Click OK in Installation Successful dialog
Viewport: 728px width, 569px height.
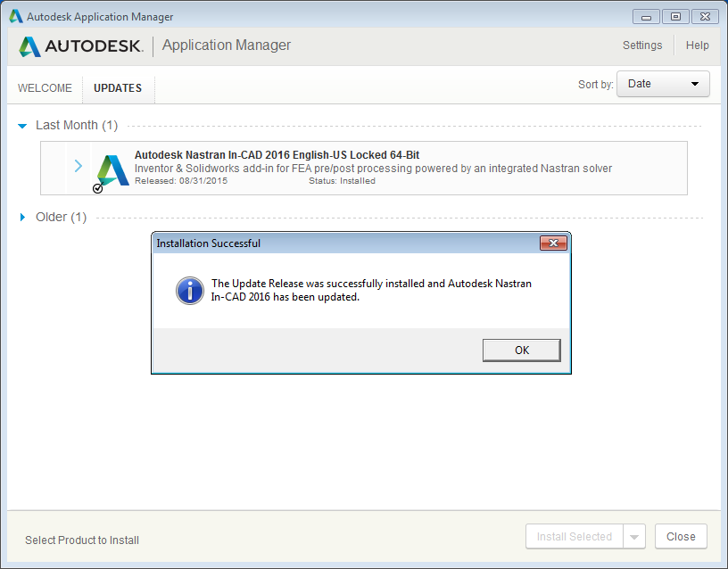click(521, 350)
